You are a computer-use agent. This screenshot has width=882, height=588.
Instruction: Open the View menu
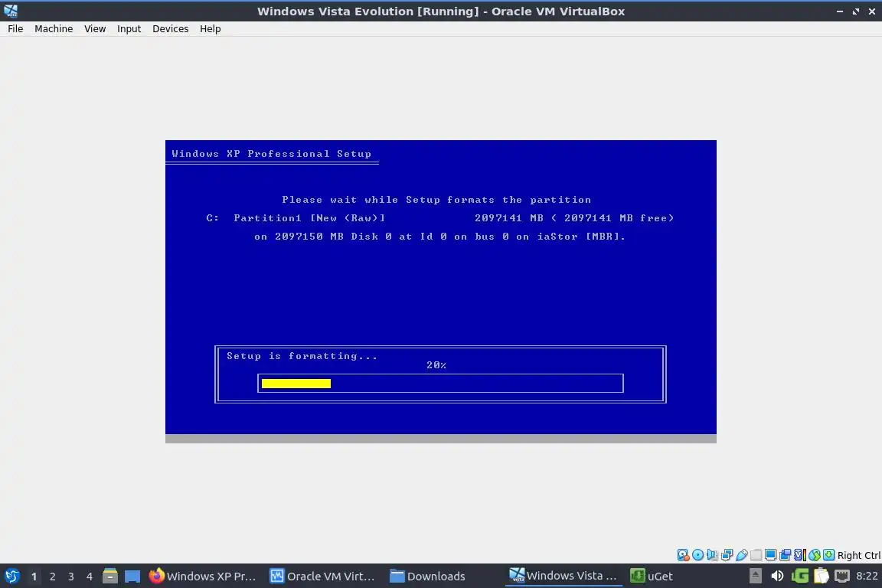coord(95,28)
